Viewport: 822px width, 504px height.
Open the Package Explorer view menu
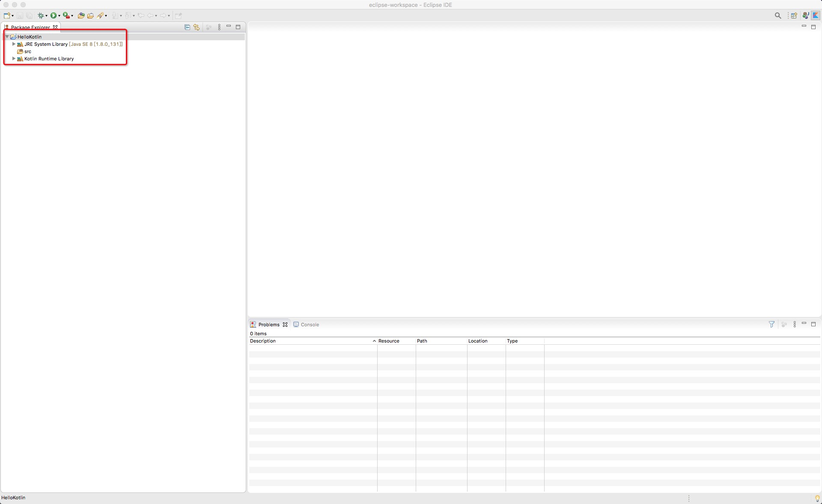219,27
